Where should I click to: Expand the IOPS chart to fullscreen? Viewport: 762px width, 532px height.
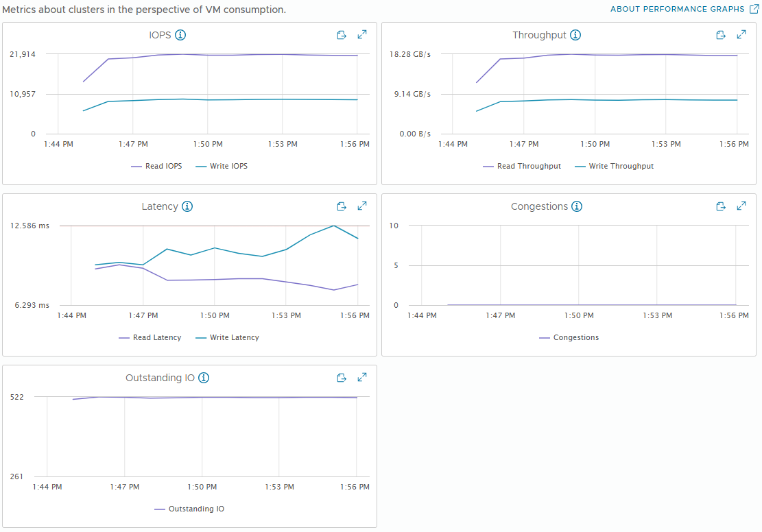click(x=362, y=34)
